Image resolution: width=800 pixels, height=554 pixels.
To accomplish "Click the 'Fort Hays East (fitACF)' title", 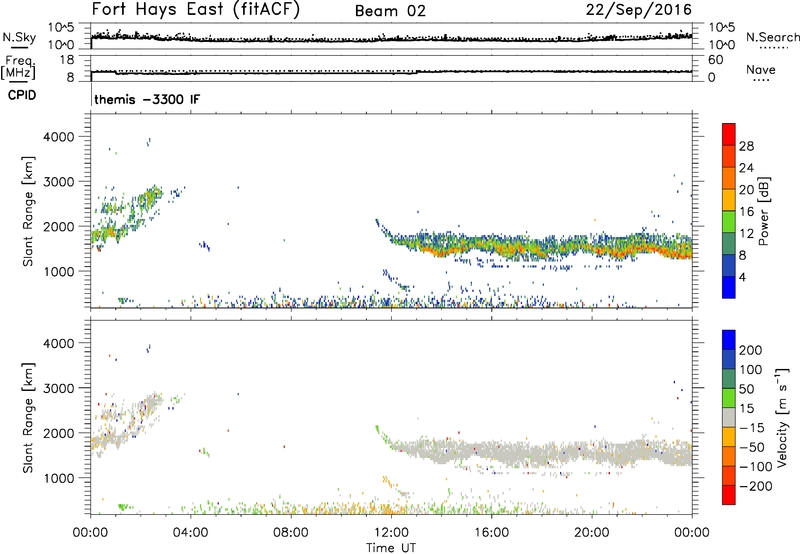I will click(196, 9).
